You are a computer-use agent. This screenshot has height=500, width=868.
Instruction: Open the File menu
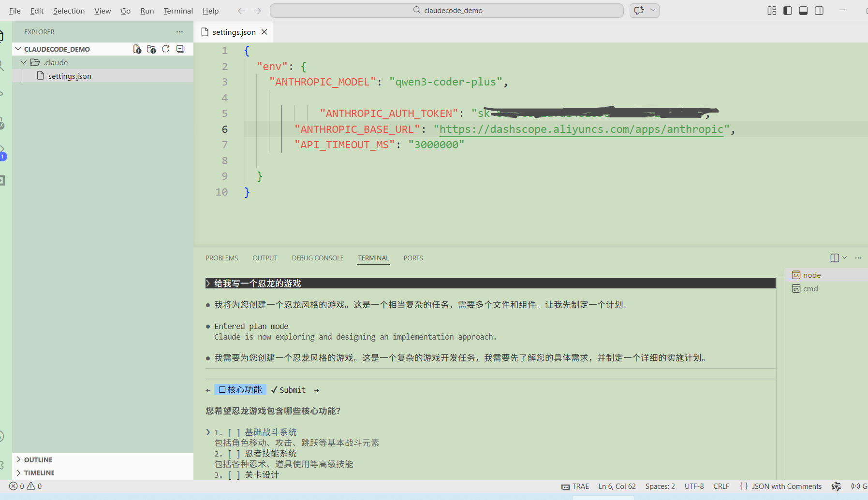point(15,11)
